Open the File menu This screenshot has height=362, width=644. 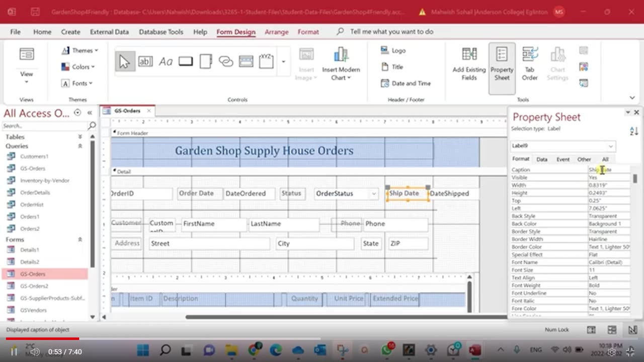click(x=16, y=32)
